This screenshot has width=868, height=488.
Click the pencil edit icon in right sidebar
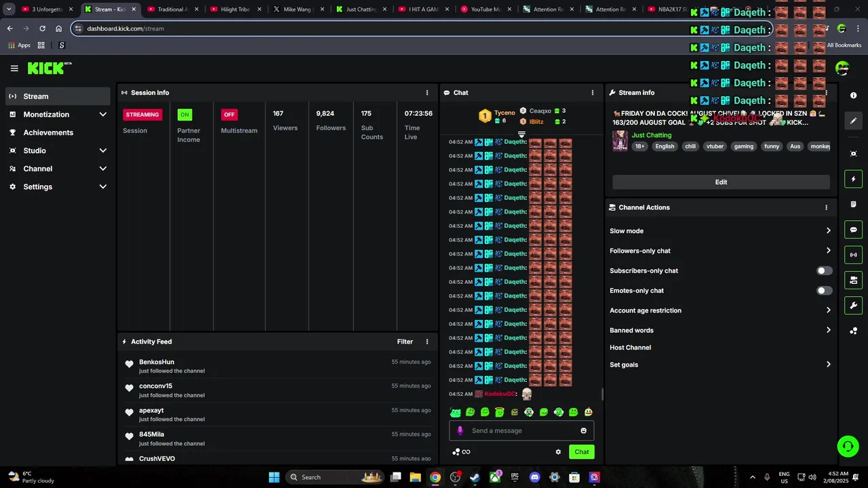[854, 121]
